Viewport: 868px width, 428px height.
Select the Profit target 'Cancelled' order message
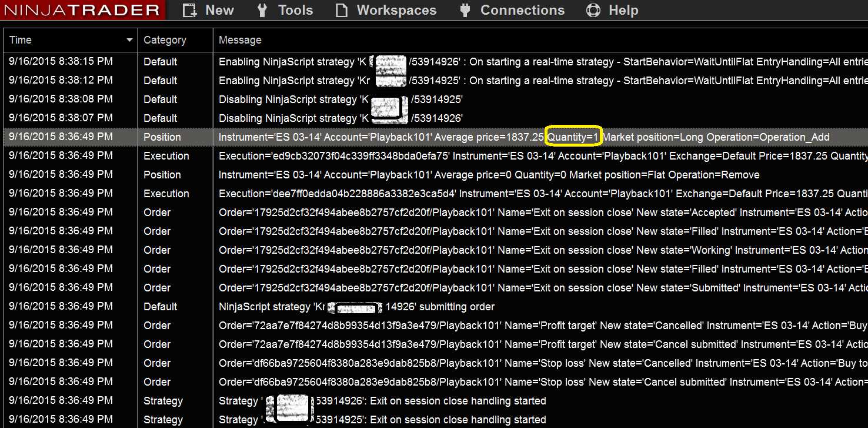[x=543, y=326]
